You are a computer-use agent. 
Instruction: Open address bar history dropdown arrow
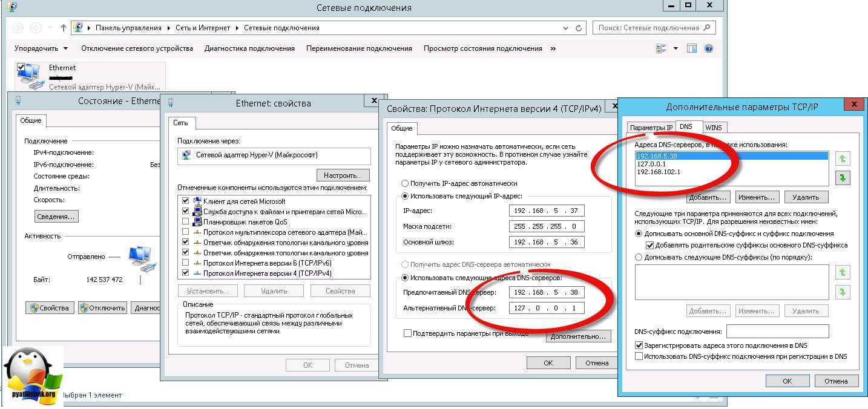[565, 28]
